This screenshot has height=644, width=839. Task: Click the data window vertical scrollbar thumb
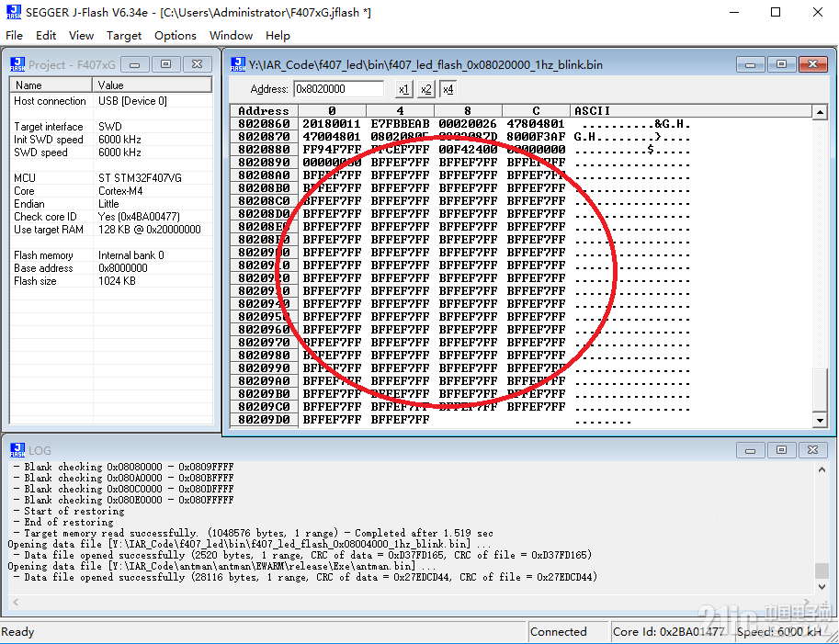tap(819, 390)
